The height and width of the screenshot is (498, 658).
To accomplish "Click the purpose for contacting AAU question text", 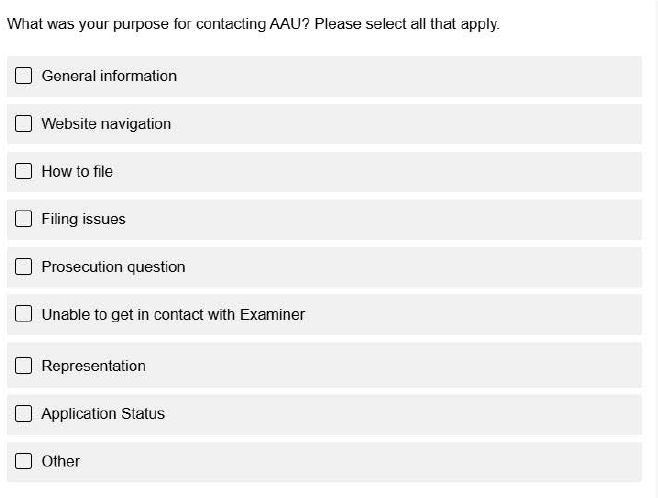I will click(x=160, y=23).
